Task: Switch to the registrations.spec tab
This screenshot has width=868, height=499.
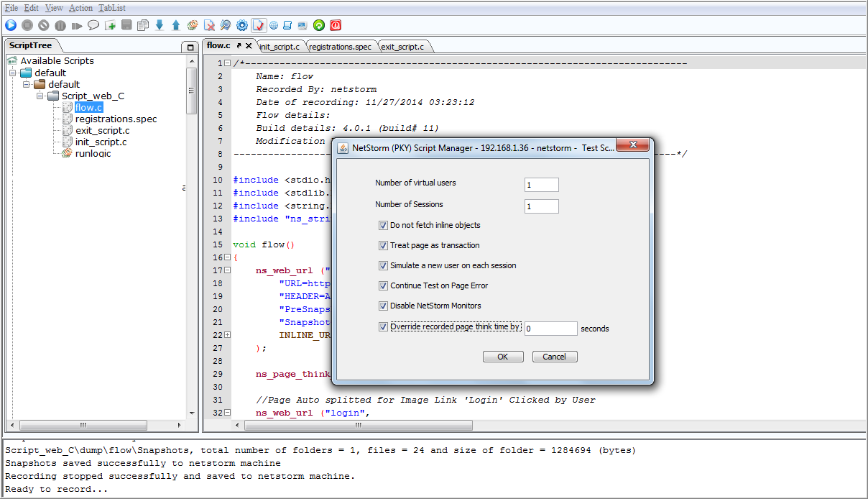Action: pos(341,47)
